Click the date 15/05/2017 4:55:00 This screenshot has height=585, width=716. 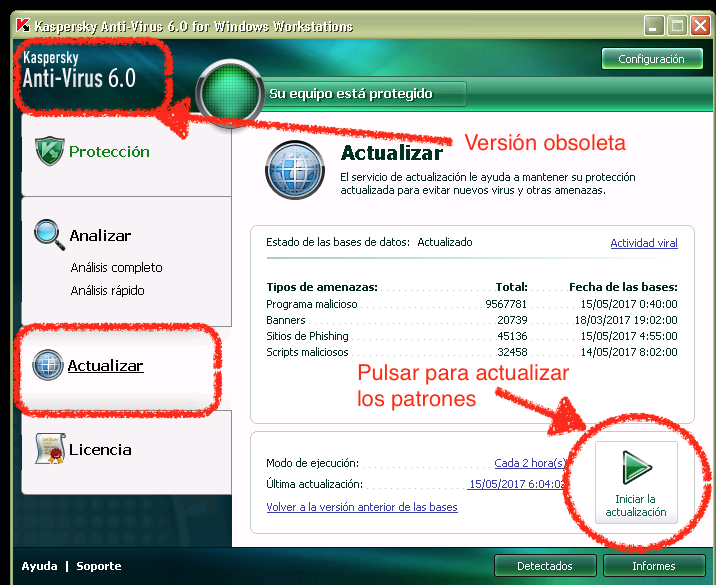point(629,336)
